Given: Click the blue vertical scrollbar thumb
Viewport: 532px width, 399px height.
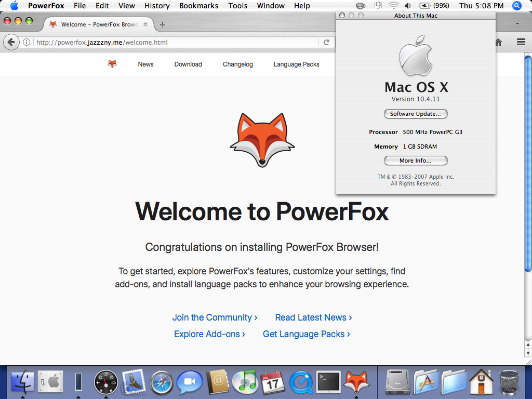Looking at the screenshot, I should coord(528,164).
